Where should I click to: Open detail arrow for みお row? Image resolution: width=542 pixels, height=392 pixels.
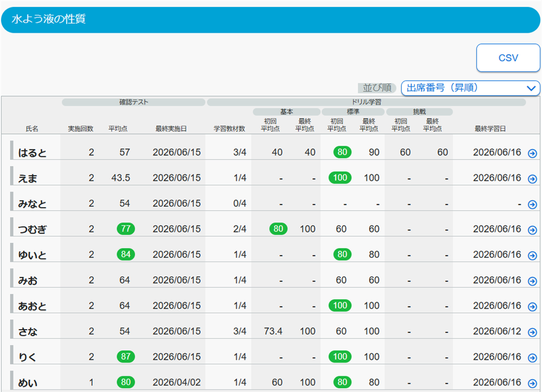(532, 281)
